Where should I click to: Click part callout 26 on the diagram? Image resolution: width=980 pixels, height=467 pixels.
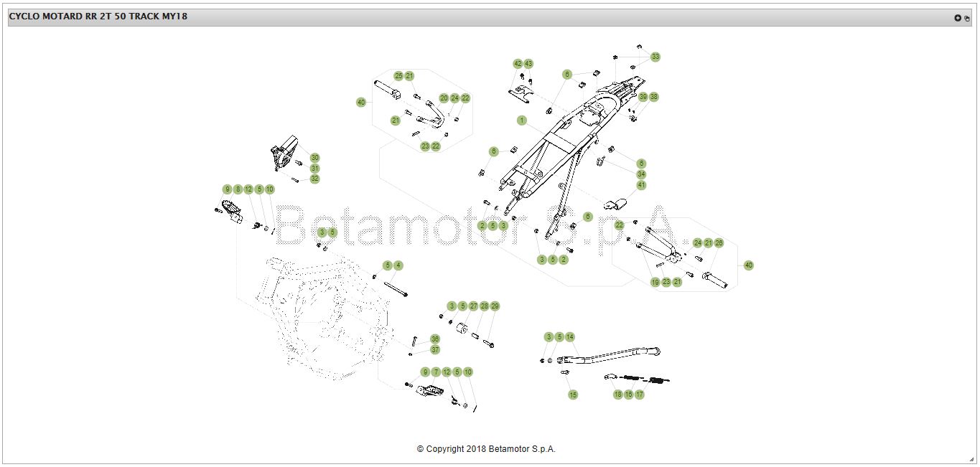coord(719,243)
